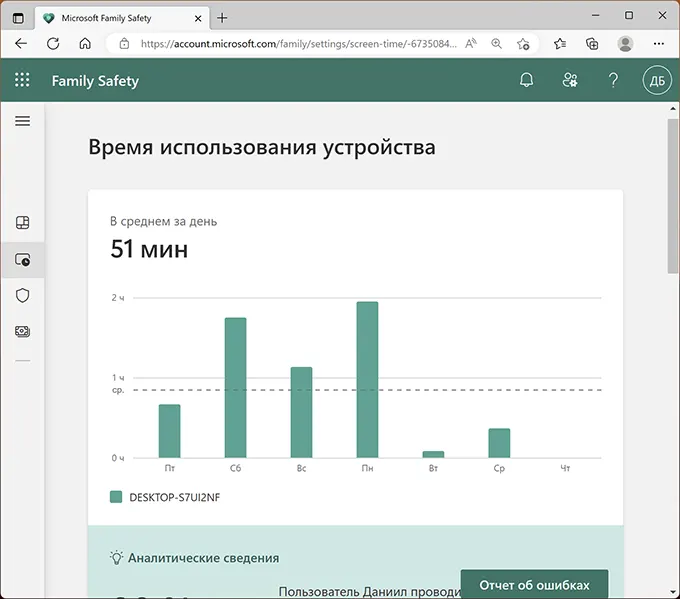Open browser Collections
This screenshot has width=680, height=599.
tap(592, 43)
